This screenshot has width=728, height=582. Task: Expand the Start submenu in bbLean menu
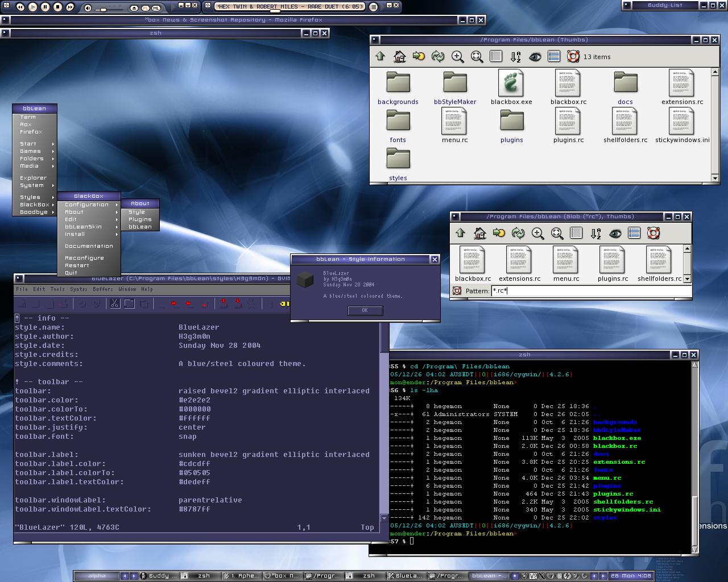(35, 144)
